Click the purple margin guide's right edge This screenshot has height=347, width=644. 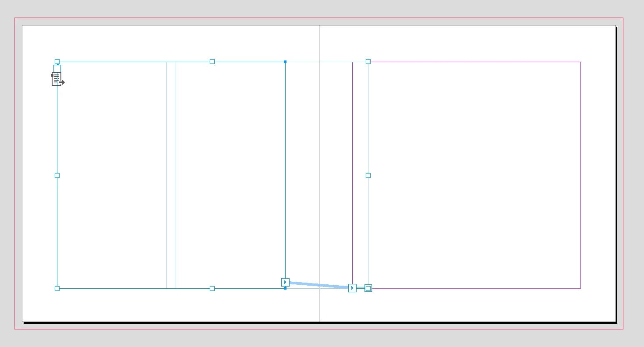point(580,175)
